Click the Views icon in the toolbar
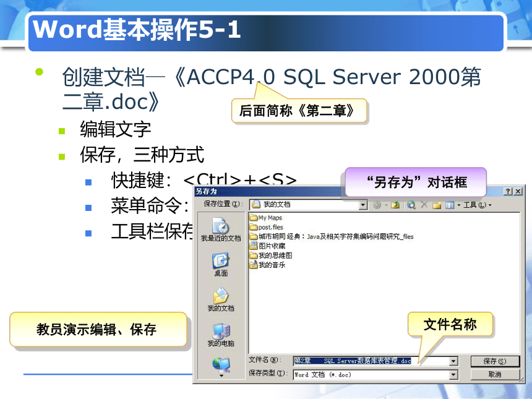This screenshot has height=399, width=532. 450,205
